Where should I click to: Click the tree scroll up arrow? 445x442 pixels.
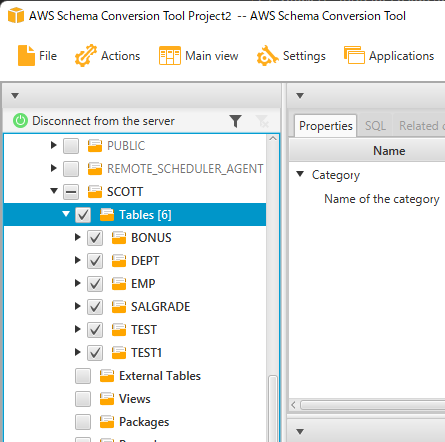click(273, 139)
